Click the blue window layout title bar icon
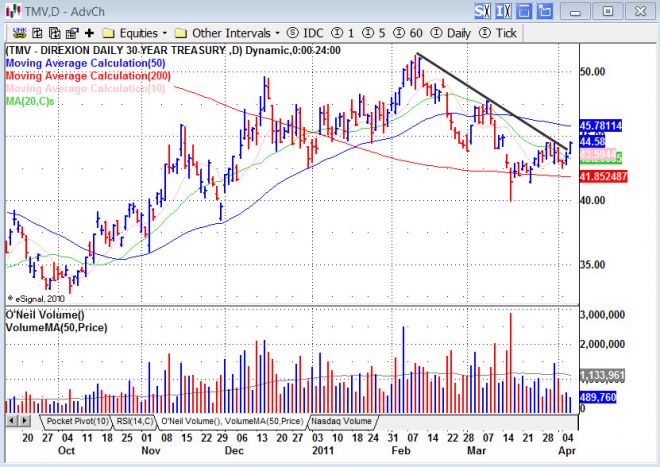The height and width of the screenshot is (467, 660). pos(524,11)
